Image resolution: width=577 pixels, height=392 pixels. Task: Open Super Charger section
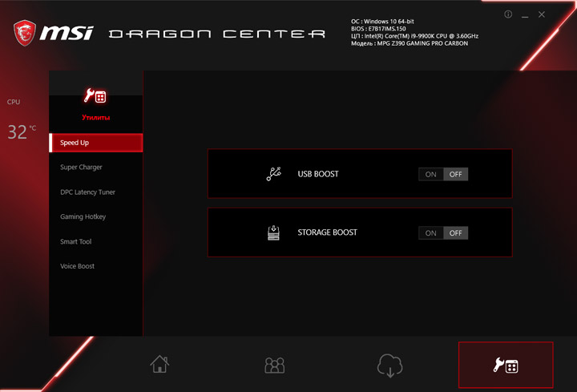[x=81, y=167]
